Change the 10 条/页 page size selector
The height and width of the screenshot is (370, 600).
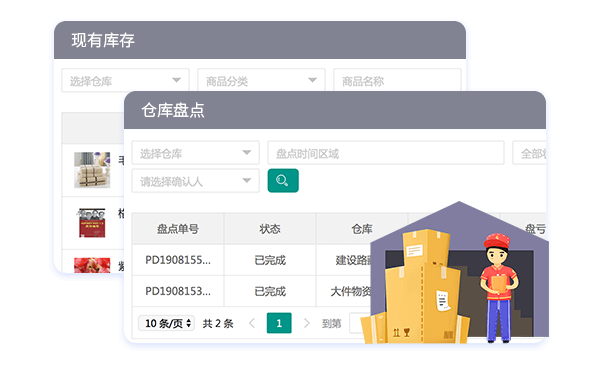click(x=166, y=323)
